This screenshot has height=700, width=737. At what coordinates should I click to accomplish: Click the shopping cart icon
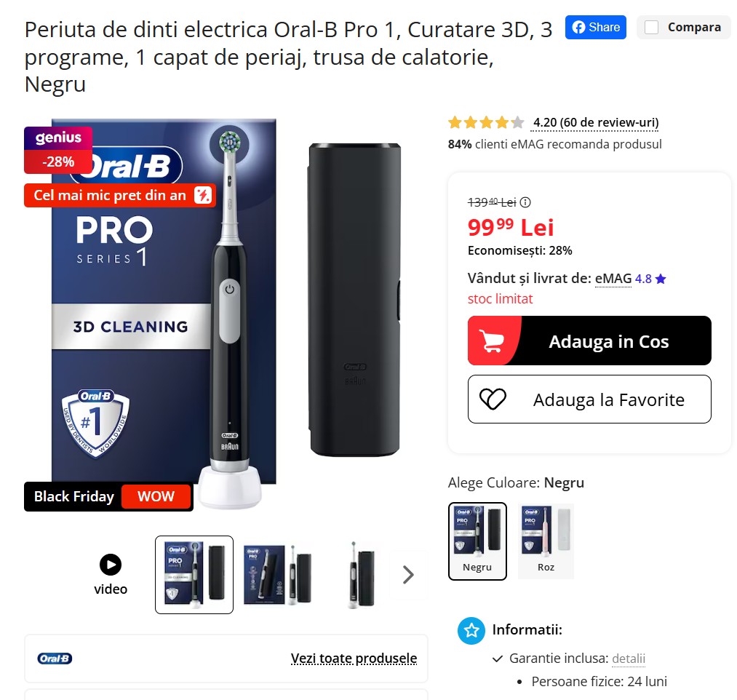point(491,341)
